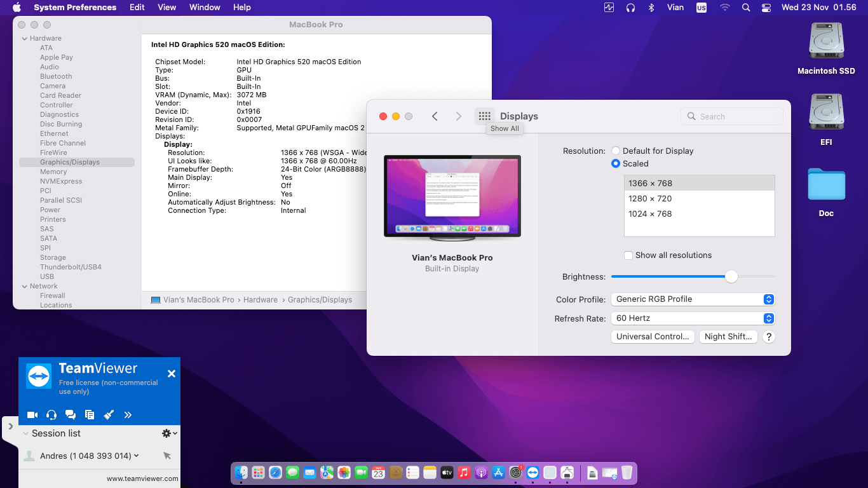The height and width of the screenshot is (488, 868).
Task: Click the Universal Control button
Action: pyautogui.click(x=653, y=337)
